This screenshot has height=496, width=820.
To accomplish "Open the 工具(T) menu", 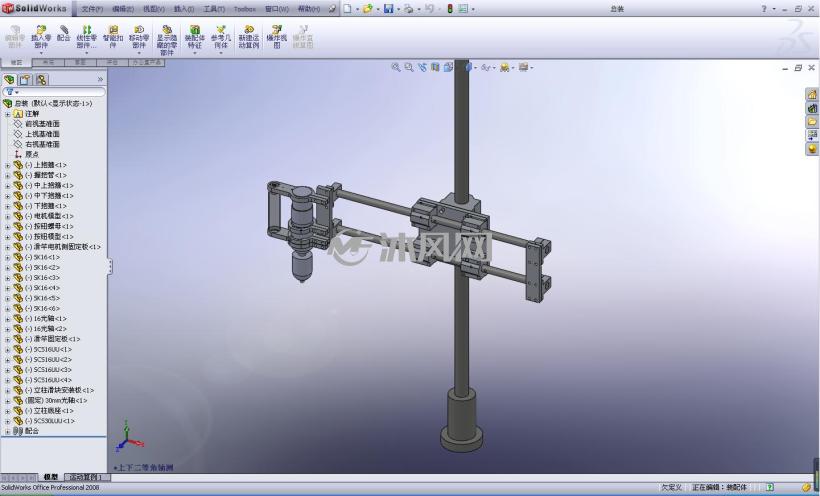I will (x=214, y=9).
